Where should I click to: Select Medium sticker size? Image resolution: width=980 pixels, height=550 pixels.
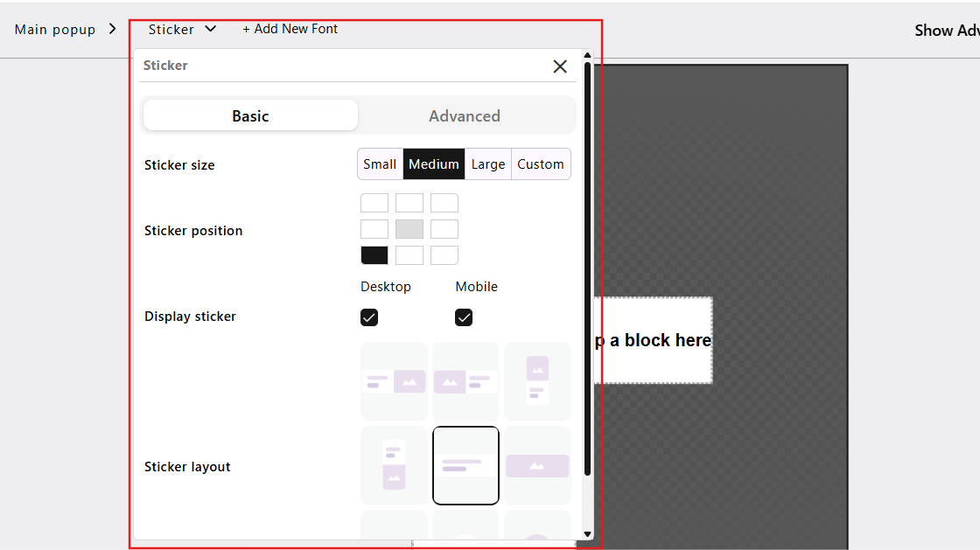tap(434, 164)
